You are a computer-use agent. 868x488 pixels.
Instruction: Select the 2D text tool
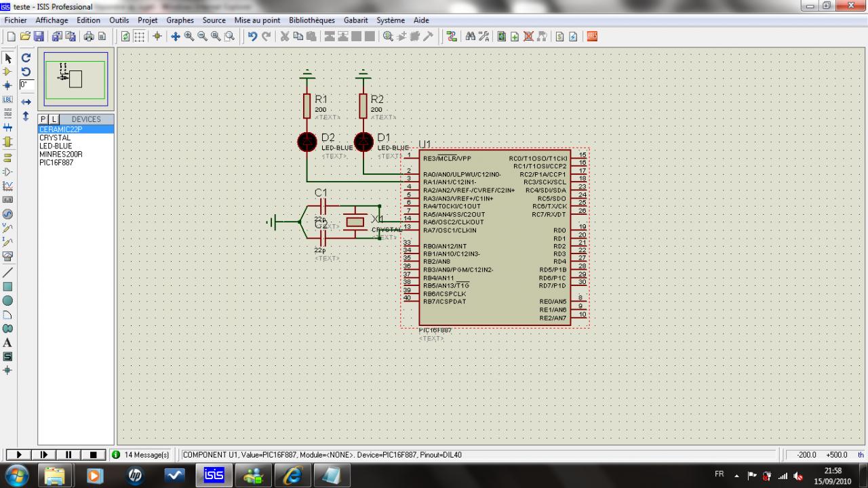click(x=8, y=343)
